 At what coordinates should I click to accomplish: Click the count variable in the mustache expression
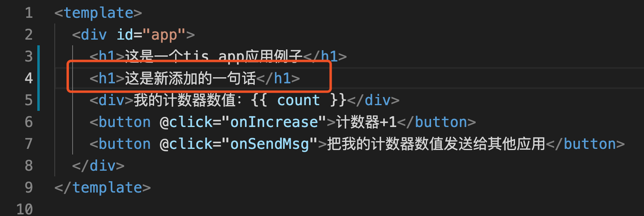[298, 100]
